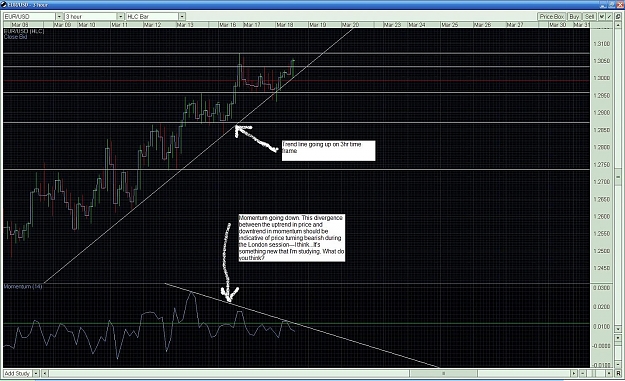This screenshot has width=625, height=381.
Task: Click the Add Study button
Action: [x=17, y=373]
